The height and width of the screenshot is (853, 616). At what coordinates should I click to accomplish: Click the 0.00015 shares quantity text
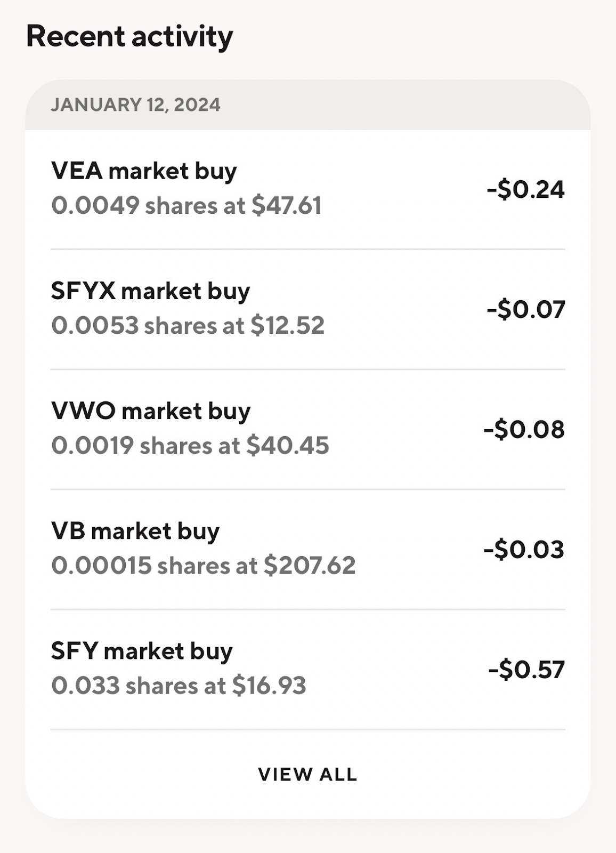[x=101, y=566]
